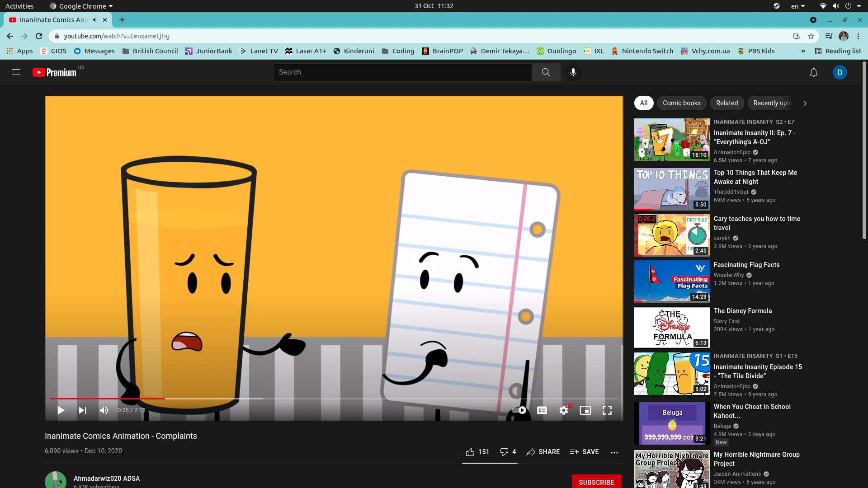Viewport: 868px width, 488px height.
Task: Open the Duolingo bookmark
Action: point(556,51)
